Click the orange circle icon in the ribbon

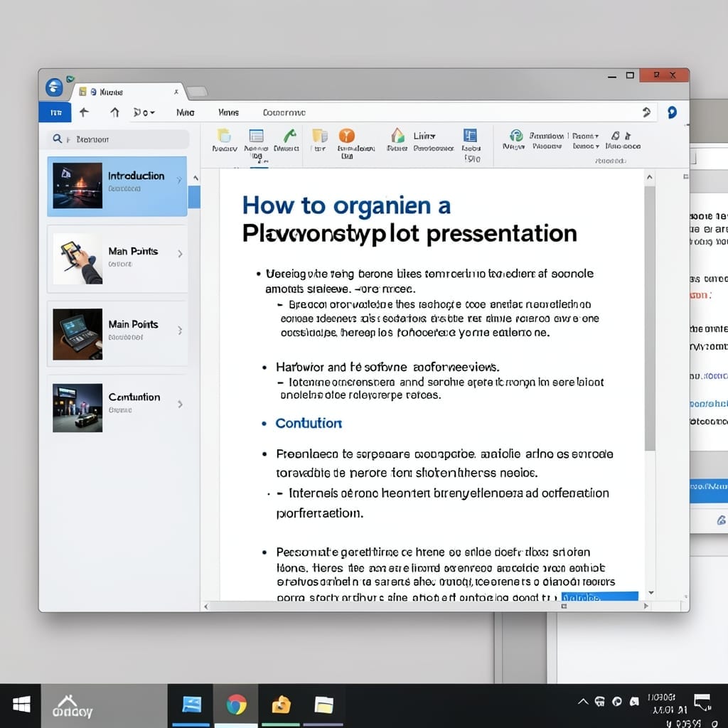pos(347,136)
